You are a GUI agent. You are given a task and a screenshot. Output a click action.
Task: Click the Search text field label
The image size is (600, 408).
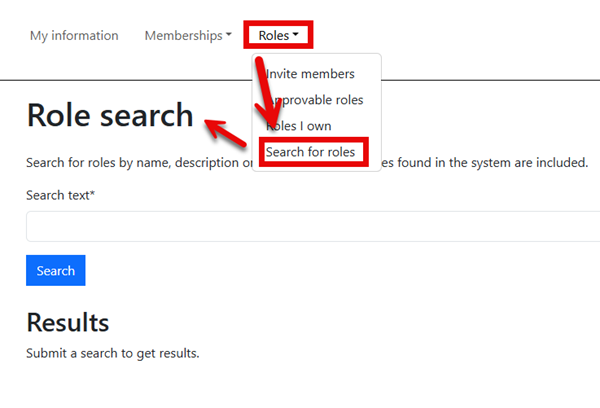(x=60, y=195)
